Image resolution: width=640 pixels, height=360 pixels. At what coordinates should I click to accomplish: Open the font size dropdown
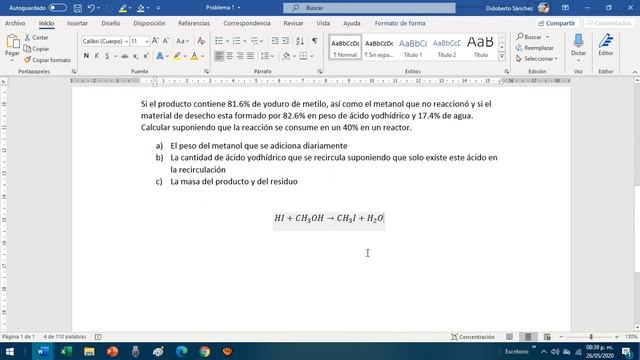pyautogui.click(x=147, y=41)
